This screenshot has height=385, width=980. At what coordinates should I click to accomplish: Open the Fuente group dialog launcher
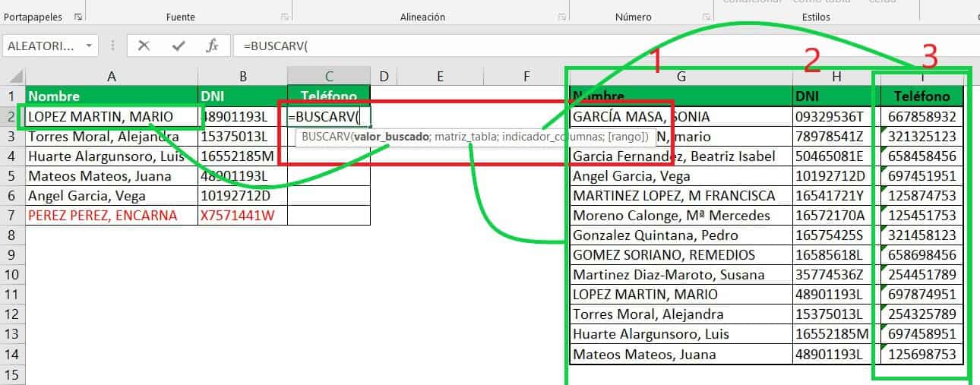pos(284,17)
